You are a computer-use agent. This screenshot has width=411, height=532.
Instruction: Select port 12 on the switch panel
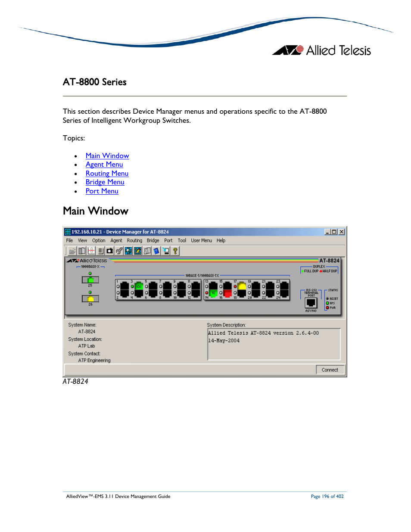tap(196, 293)
